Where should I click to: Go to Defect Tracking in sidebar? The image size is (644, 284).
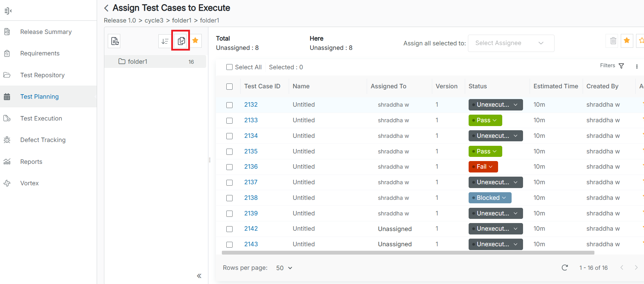point(43,140)
